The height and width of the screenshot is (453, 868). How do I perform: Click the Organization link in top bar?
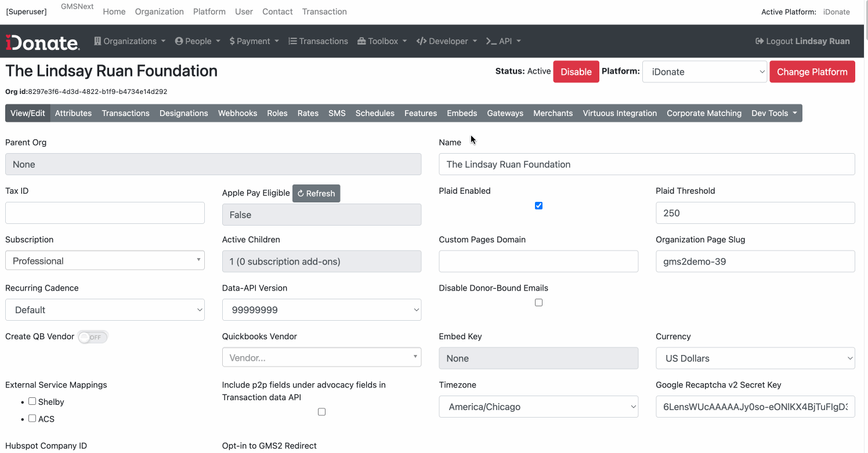pos(160,12)
